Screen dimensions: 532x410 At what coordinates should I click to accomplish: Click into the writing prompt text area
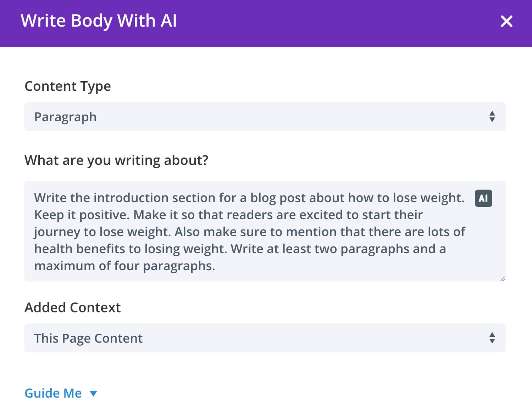(x=265, y=231)
